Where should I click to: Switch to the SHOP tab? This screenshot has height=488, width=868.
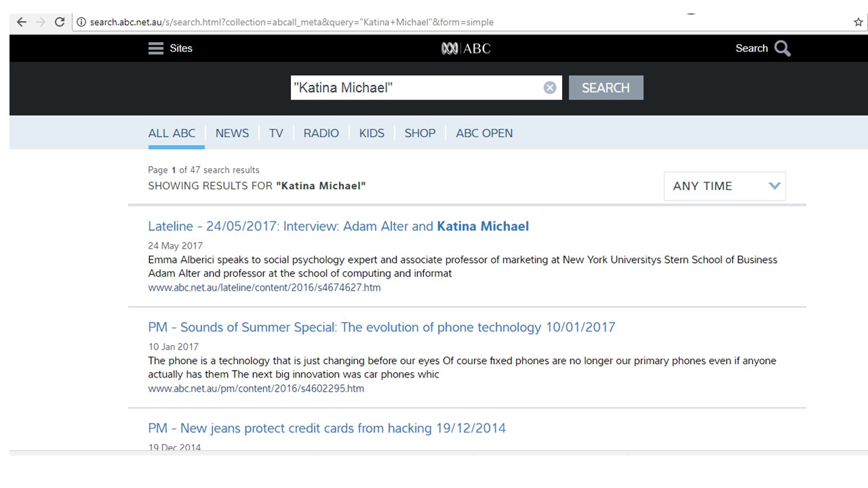point(420,134)
